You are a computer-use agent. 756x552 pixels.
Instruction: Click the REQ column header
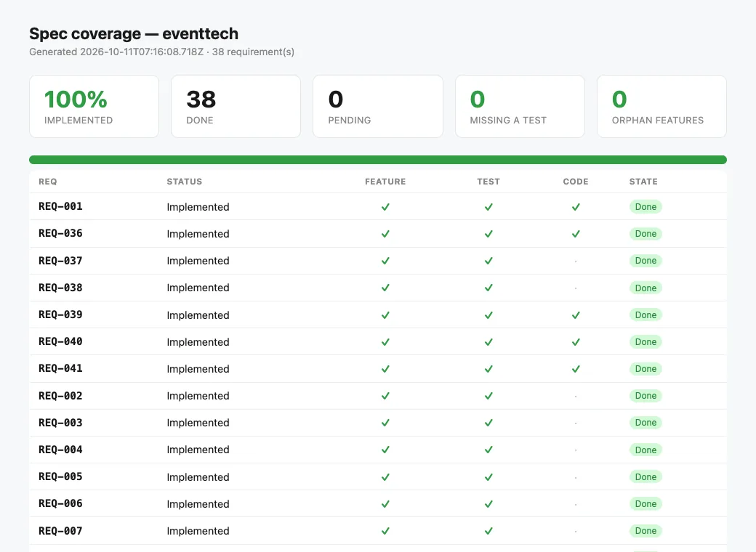48,182
